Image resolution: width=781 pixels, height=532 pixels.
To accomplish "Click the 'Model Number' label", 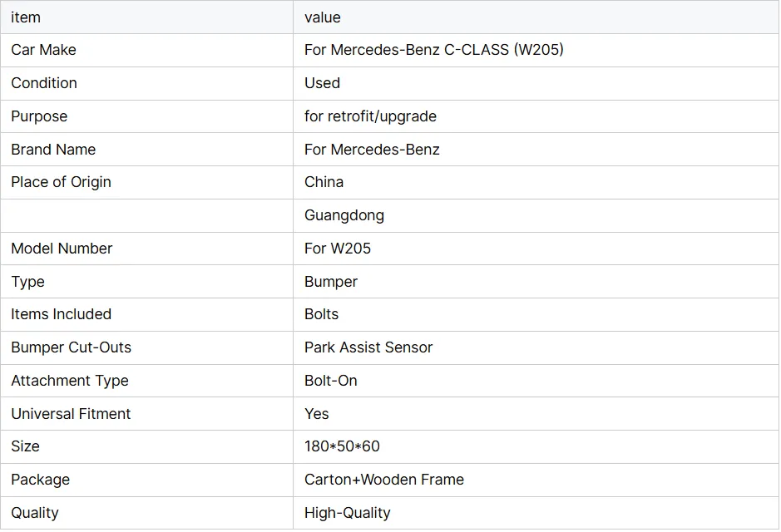I will [x=62, y=249].
